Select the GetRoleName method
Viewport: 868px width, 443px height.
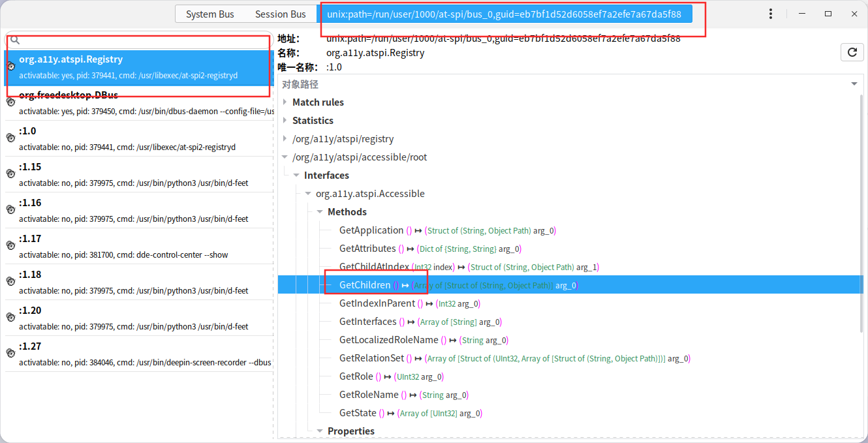368,395
